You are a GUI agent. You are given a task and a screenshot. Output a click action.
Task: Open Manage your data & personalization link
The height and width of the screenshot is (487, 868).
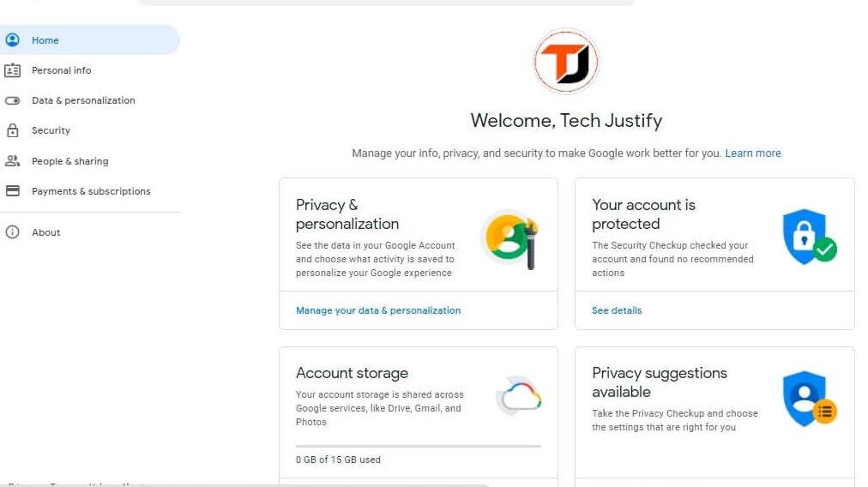[x=378, y=310]
